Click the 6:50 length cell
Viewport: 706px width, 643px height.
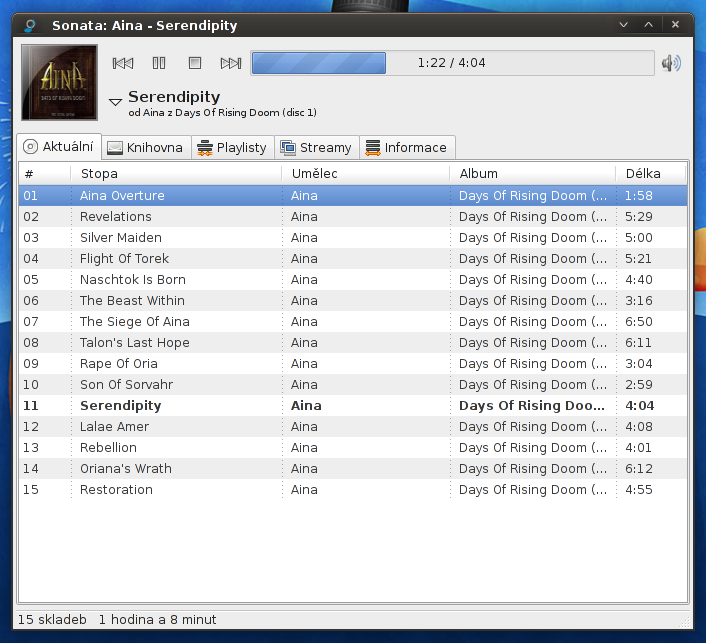tap(638, 322)
